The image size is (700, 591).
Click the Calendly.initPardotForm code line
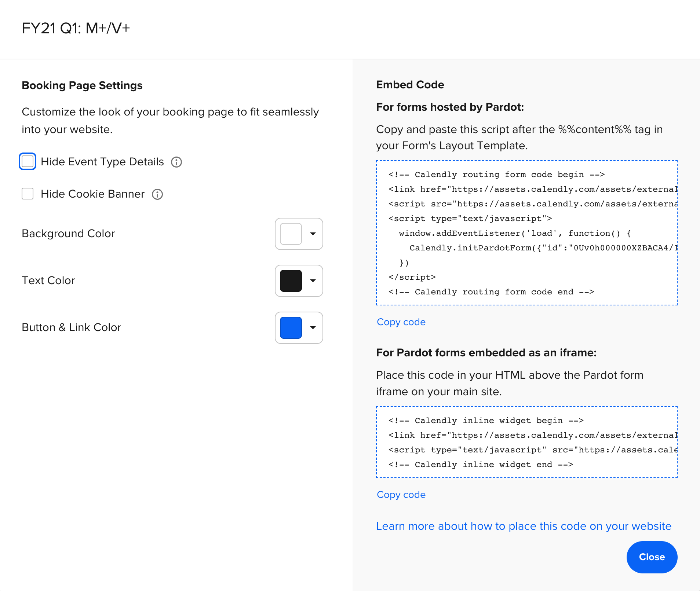(x=543, y=248)
